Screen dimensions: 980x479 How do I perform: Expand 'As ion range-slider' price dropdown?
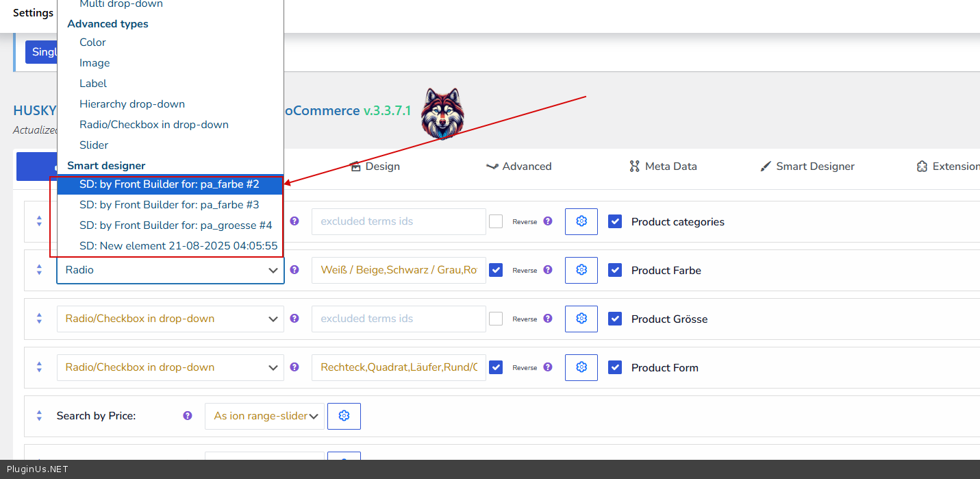(x=264, y=416)
